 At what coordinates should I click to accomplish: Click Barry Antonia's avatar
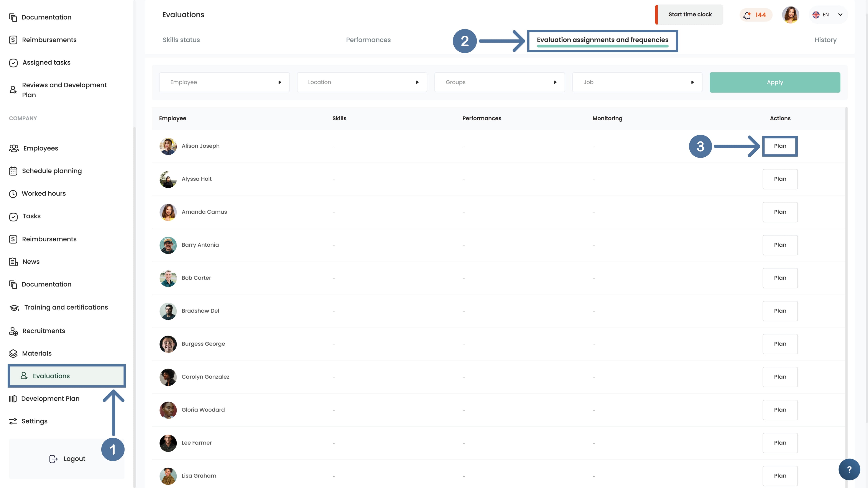point(168,245)
